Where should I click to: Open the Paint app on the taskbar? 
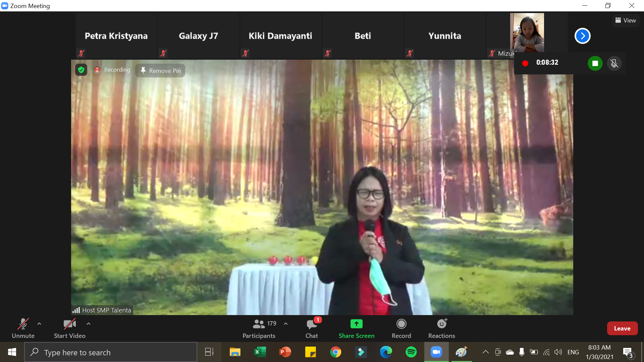(462, 352)
